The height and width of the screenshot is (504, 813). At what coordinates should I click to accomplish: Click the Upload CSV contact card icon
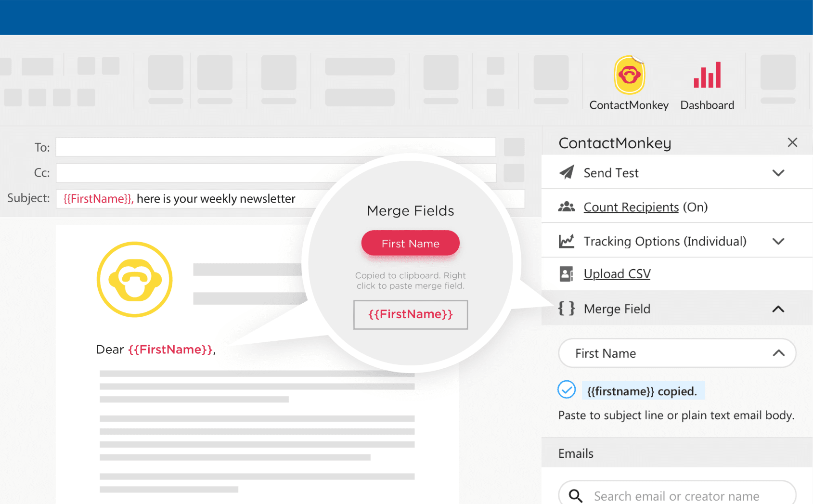pos(567,273)
